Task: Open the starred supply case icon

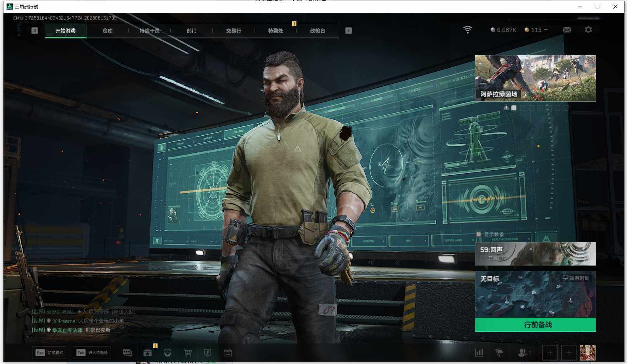Action: [x=147, y=352]
